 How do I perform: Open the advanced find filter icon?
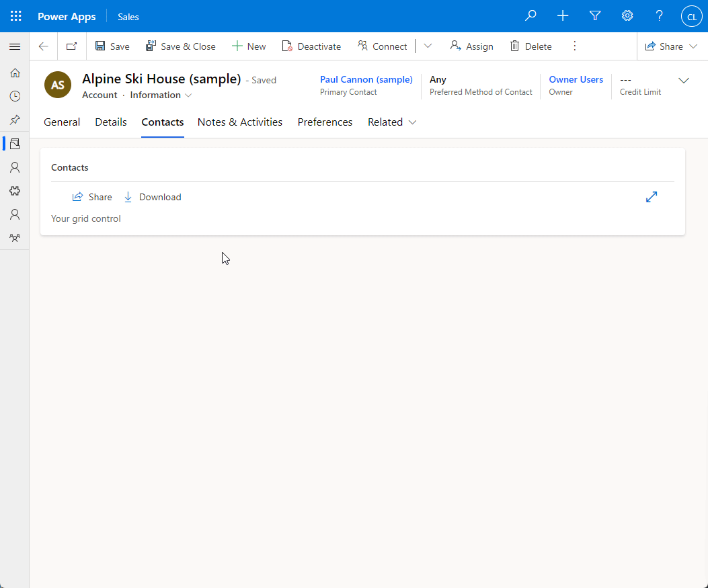pyautogui.click(x=595, y=16)
